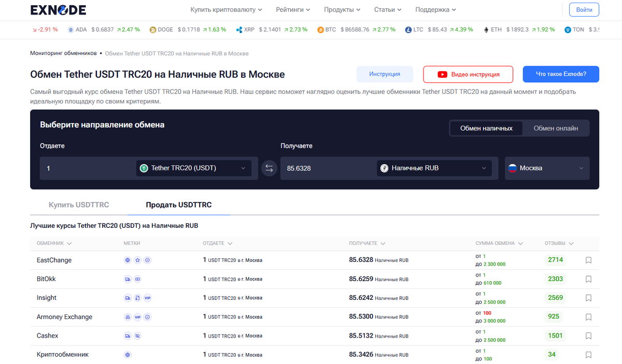Click the crossed-eye icon in Cashex row
The width and height of the screenshot is (622, 364).
pos(137,336)
